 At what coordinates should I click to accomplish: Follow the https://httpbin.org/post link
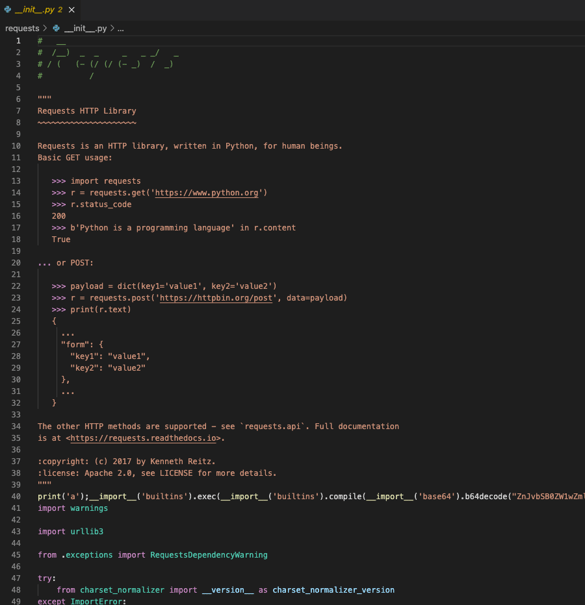pos(216,298)
